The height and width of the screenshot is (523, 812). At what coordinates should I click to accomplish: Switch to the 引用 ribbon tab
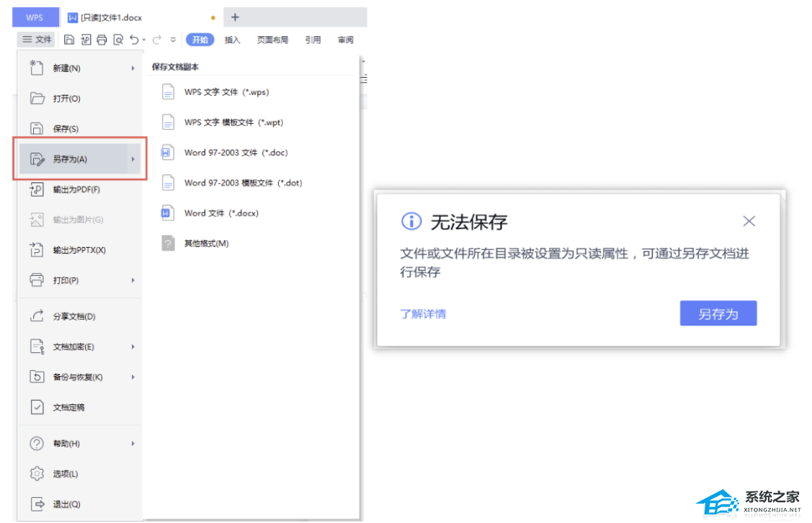(313, 40)
